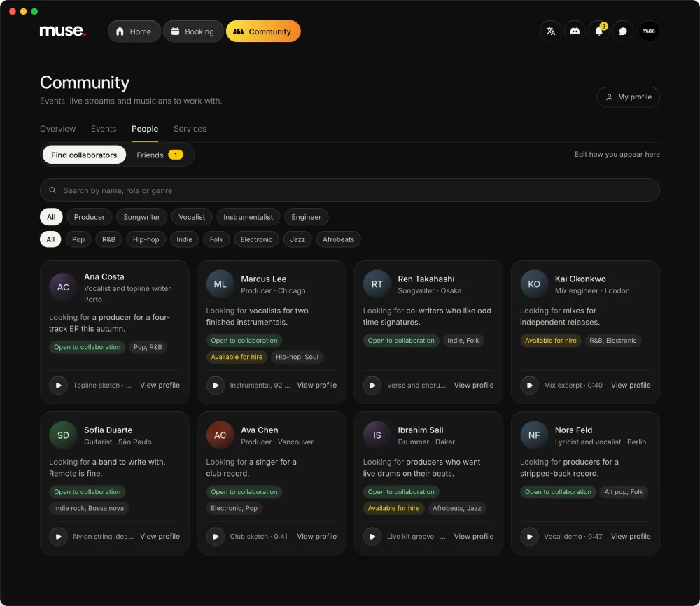Filter genres by Electronic

pyautogui.click(x=257, y=239)
